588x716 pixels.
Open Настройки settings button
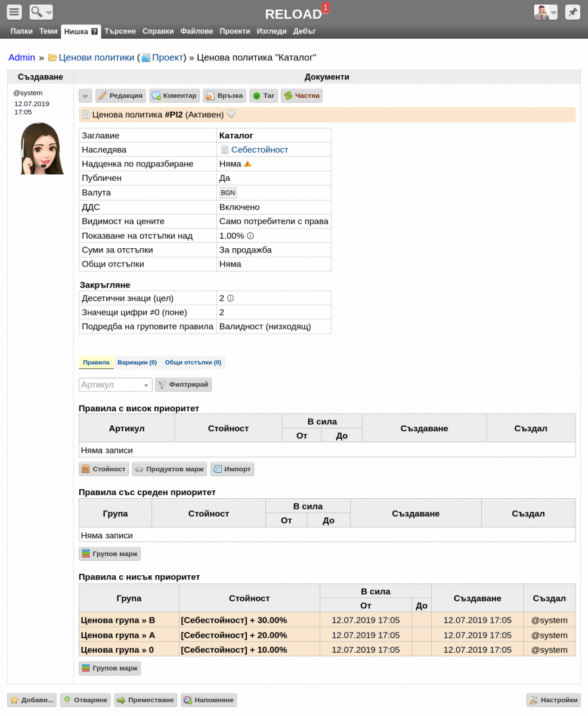[x=553, y=700]
